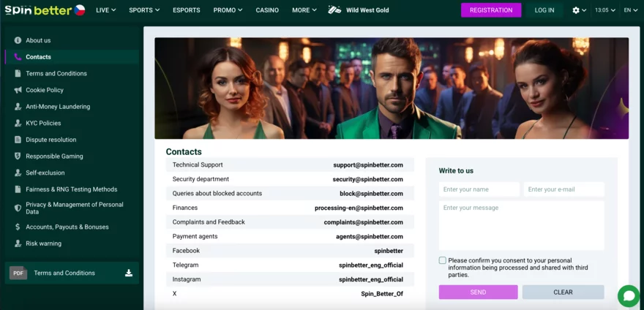Click the Spinbetter logo

tap(38, 10)
